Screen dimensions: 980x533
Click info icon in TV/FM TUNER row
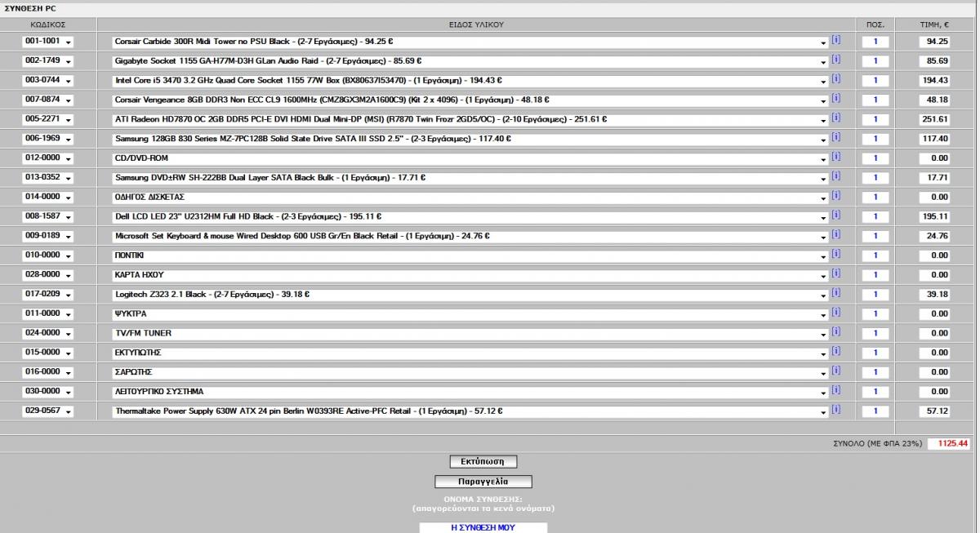click(x=835, y=332)
